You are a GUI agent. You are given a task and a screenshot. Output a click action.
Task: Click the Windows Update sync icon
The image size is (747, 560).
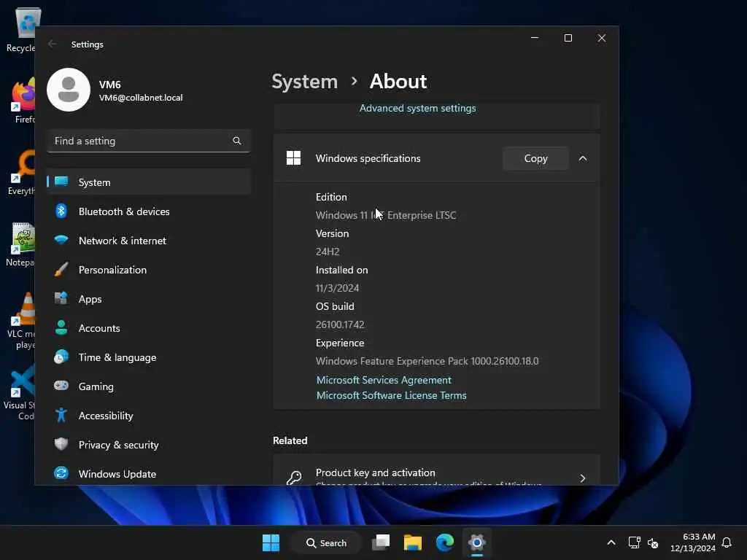(61, 473)
